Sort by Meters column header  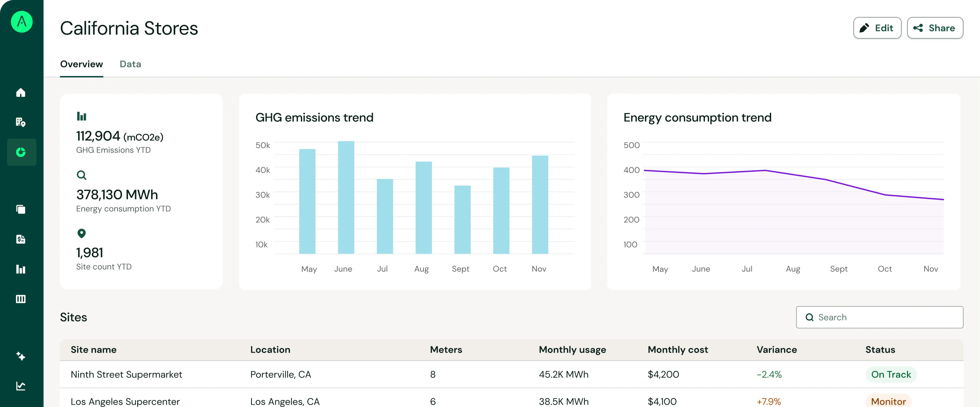click(446, 350)
